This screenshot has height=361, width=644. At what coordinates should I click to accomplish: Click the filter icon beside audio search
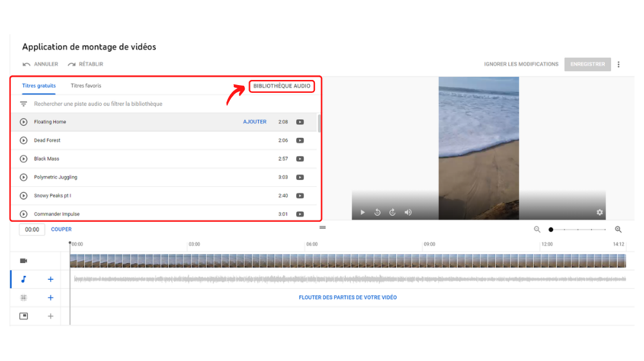pos(23,104)
